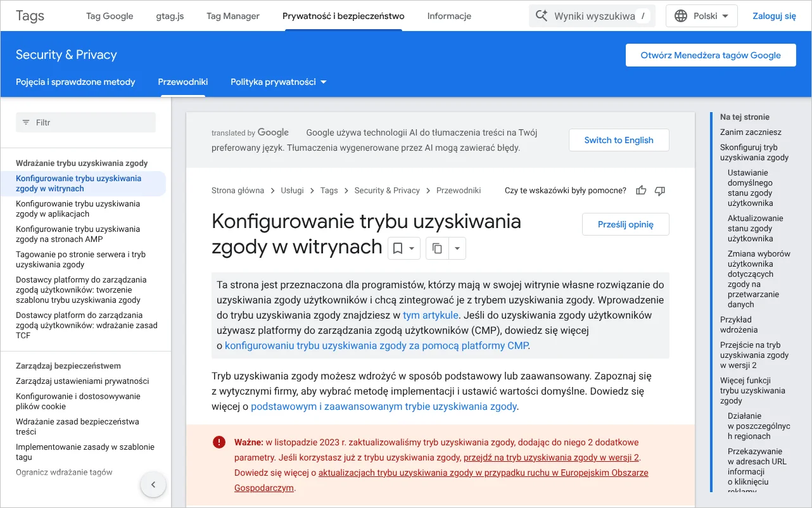Open the Pojęcia i sprawdzone metody tab
The image size is (812, 508).
[x=75, y=82]
